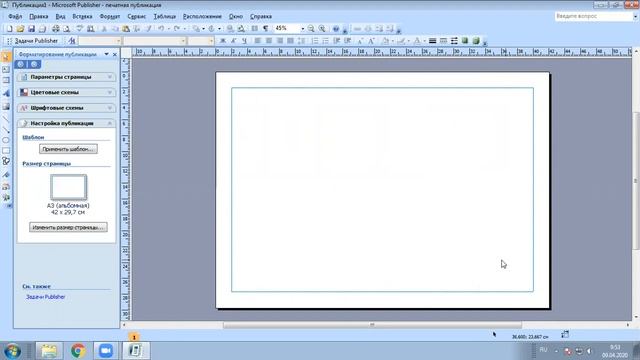Click the Применить шаблон button
Screen dimensions: 640x360
point(68,149)
